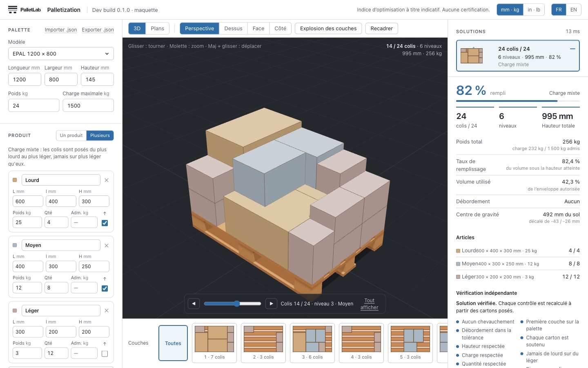This screenshot has width=588, height=368.
Task: Remove the Lourd product card
Action: point(107,180)
